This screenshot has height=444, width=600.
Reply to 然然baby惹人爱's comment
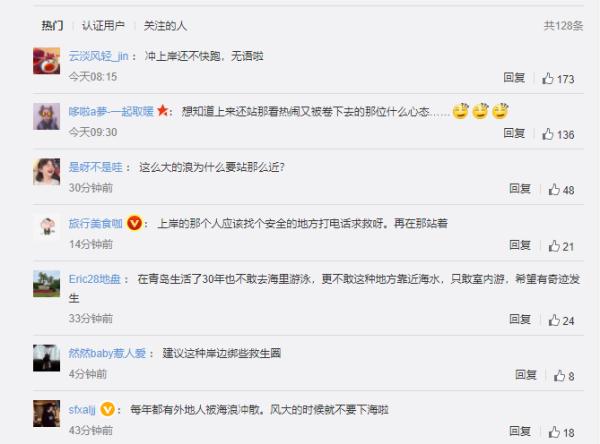pyautogui.click(x=526, y=374)
